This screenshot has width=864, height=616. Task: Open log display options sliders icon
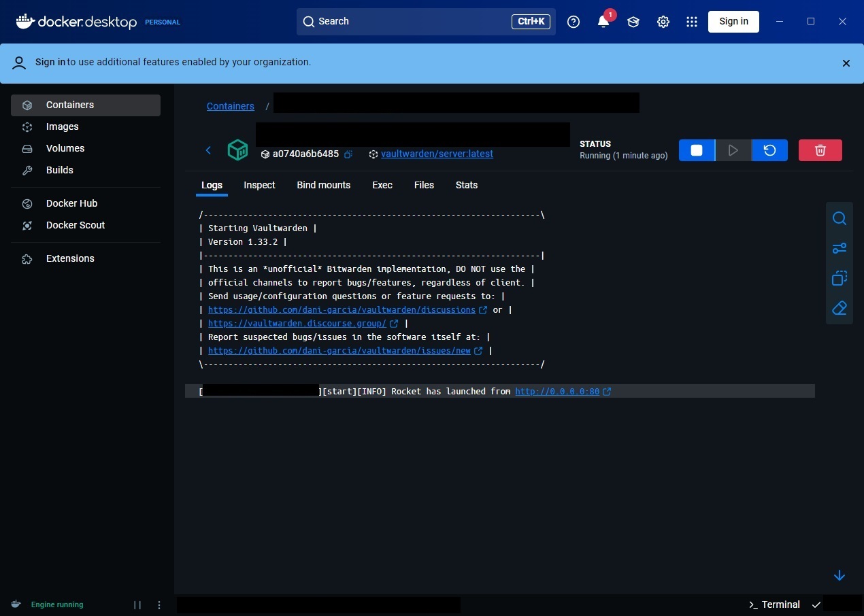[840, 248]
